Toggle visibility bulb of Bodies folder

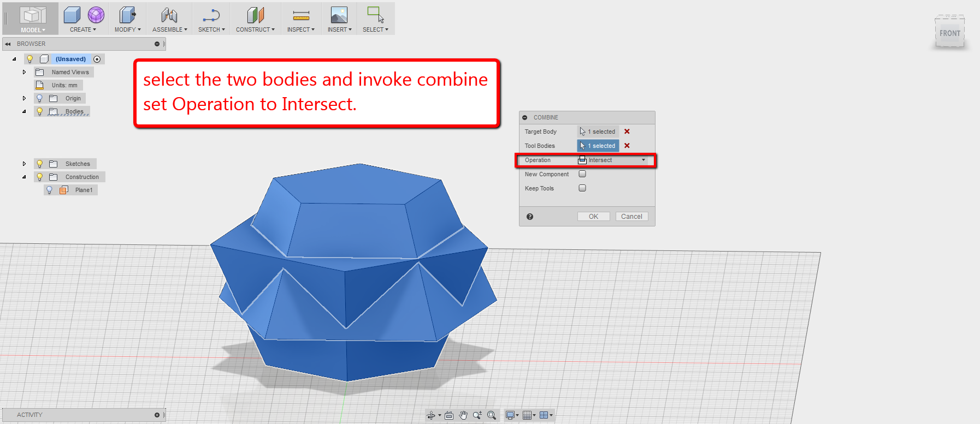pyautogui.click(x=40, y=111)
